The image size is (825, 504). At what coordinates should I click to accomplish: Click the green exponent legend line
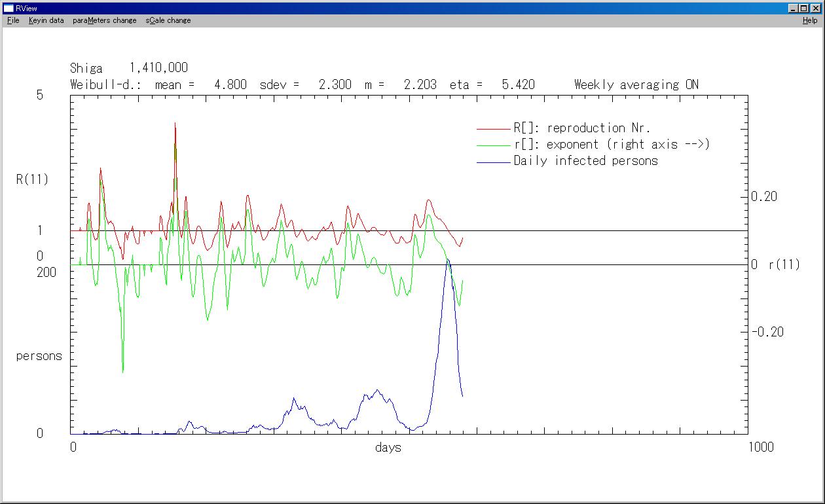coord(493,145)
